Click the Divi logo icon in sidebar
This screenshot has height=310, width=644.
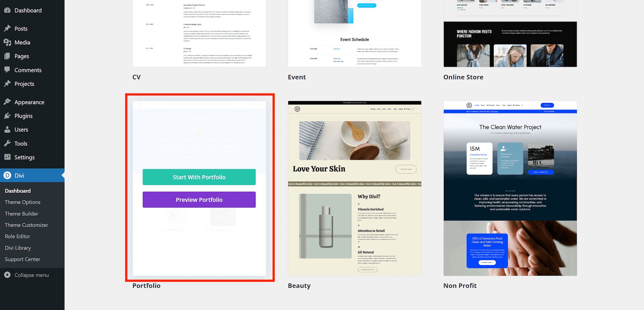(x=7, y=175)
